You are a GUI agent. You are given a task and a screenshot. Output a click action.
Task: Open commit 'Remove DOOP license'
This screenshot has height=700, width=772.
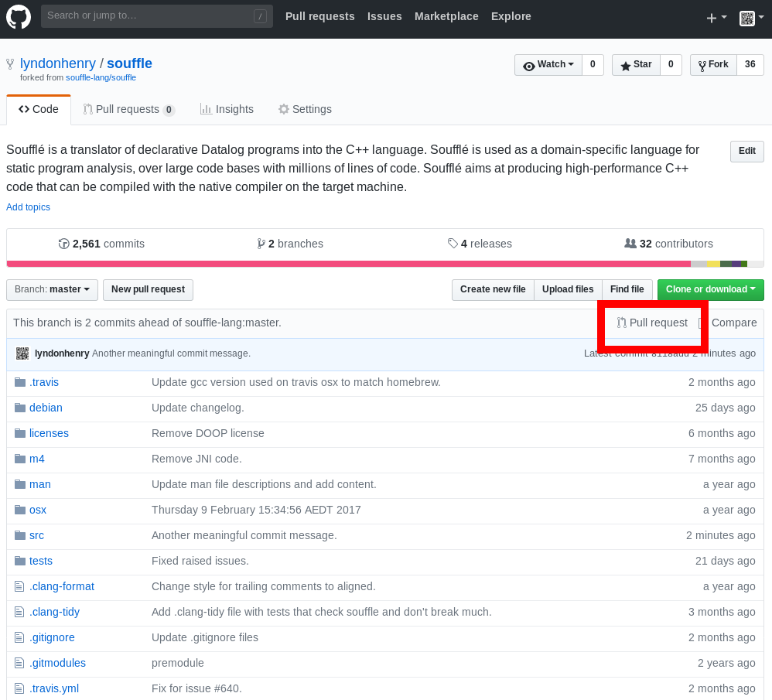[x=208, y=434]
